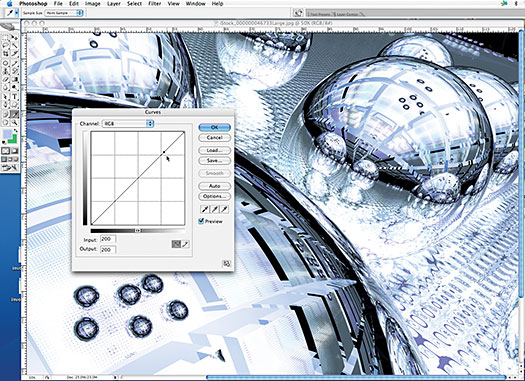Open the Edit menu
The image size is (525, 381).
[x=74, y=4]
